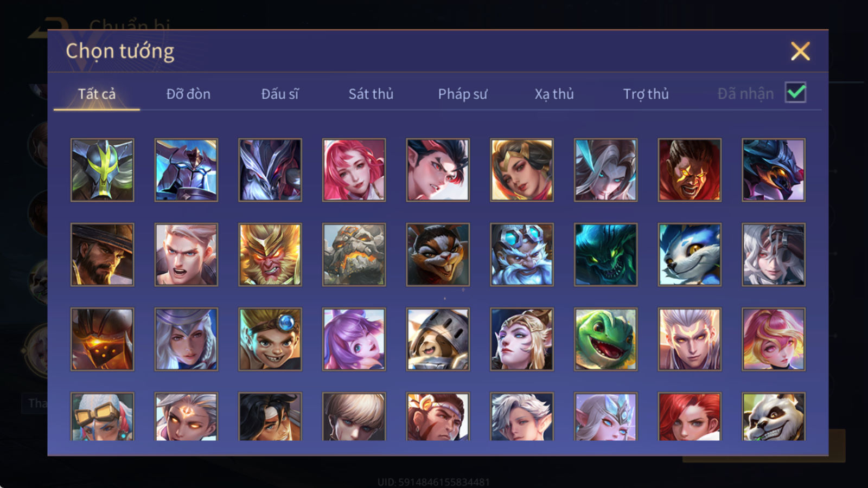This screenshot has height=488, width=868.
Task: Toggle the Đã nhận checkbox
Action: [795, 93]
